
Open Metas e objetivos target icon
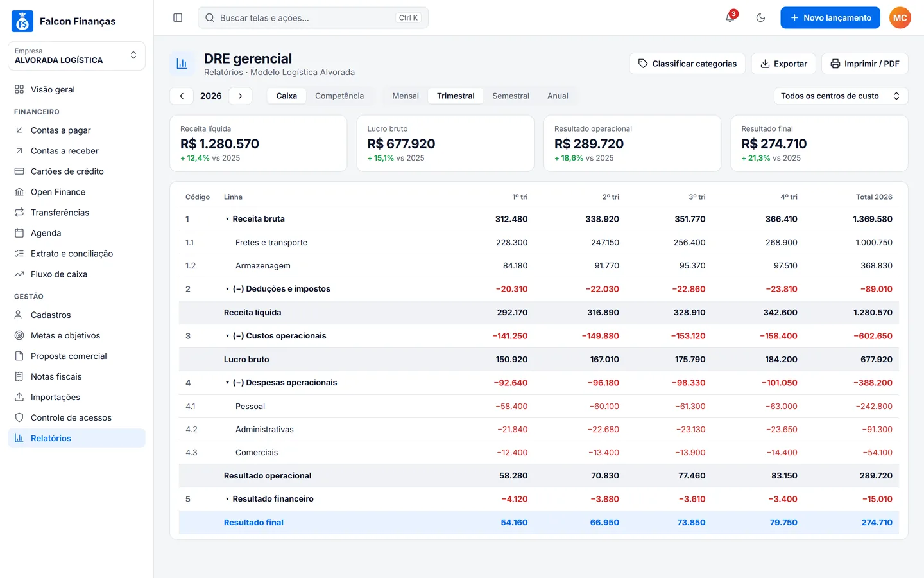pyautogui.click(x=19, y=335)
